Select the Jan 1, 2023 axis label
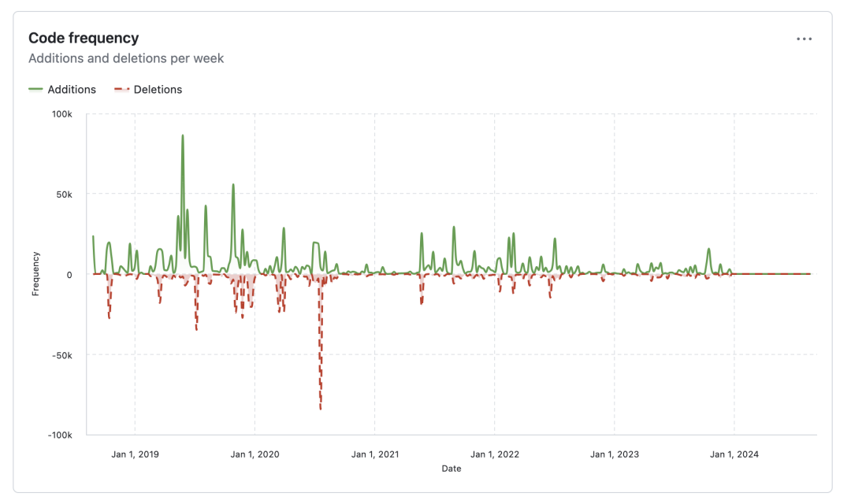This screenshot has width=851, height=504. [x=615, y=454]
